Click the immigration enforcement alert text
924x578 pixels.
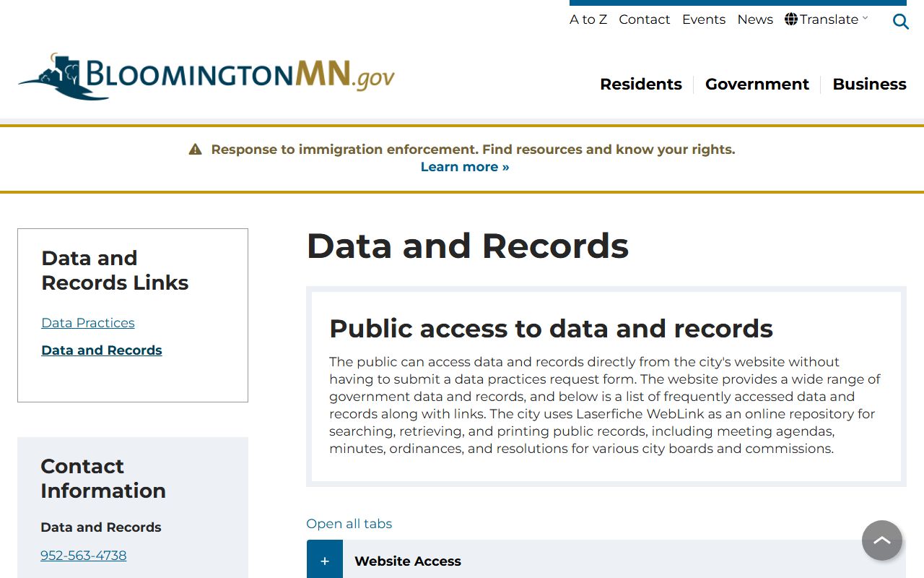click(473, 150)
